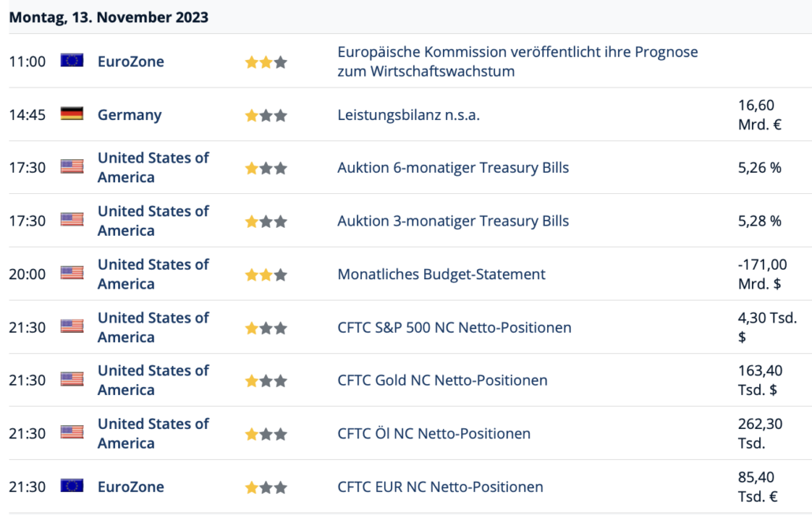Click United States of America in budget row
812x515 pixels.
click(153, 274)
